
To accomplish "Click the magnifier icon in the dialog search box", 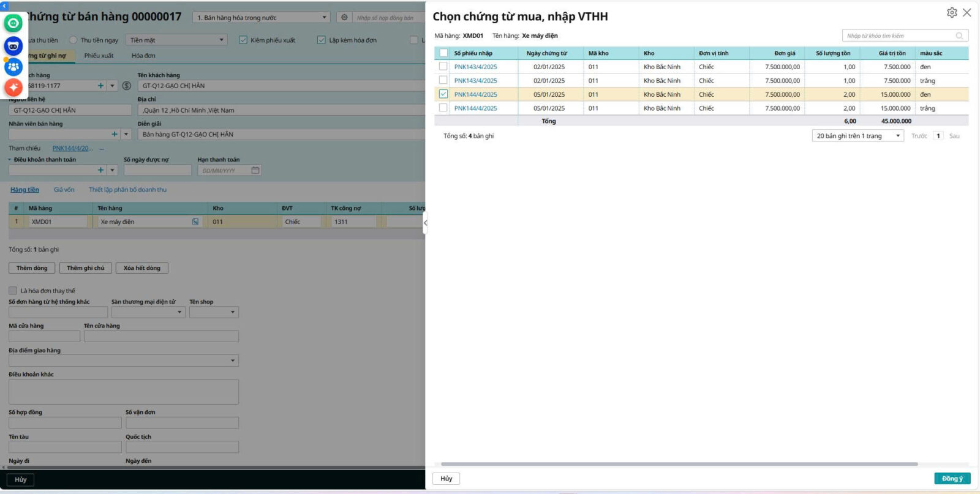I will (960, 36).
